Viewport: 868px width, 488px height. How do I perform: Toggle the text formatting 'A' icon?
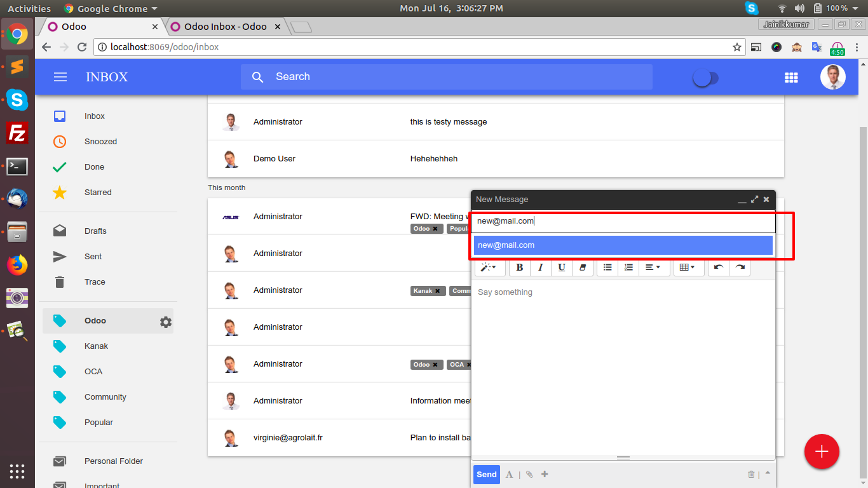coord(509,475)
